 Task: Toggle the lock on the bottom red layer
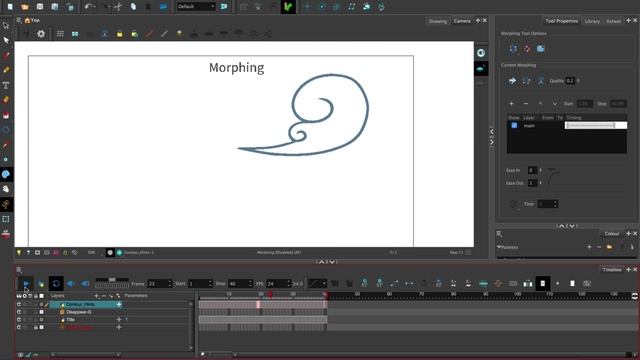tap(36, 327)
